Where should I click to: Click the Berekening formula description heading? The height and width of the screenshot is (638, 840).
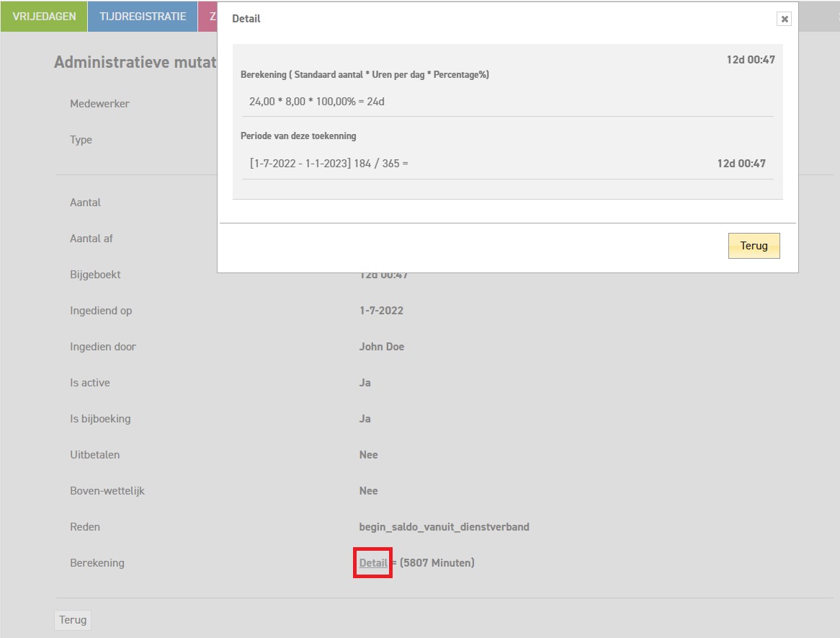point(365,75)
